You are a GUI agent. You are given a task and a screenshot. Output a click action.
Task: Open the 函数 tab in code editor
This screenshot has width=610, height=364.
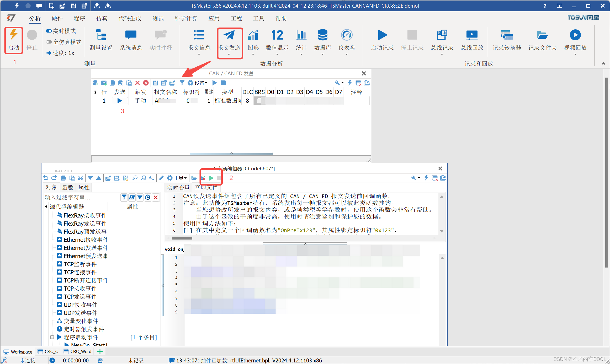pos(68,188)
